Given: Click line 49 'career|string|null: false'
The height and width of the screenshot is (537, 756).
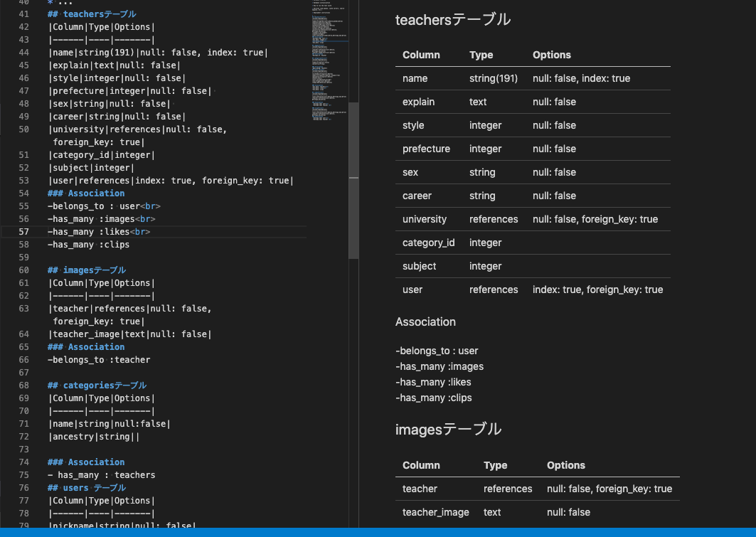Looking at the screenshot, I should tap(117, 116).
